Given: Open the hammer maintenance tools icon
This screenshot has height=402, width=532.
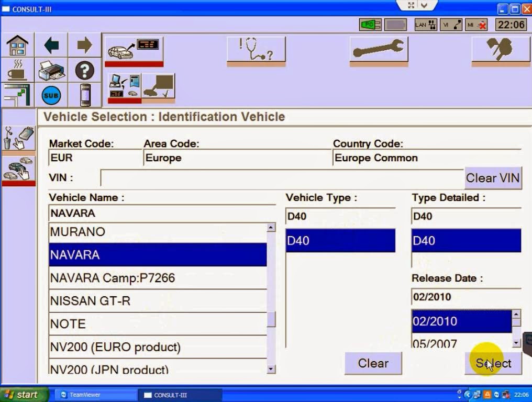Looking at the screenshot, I should click(501, 51).
